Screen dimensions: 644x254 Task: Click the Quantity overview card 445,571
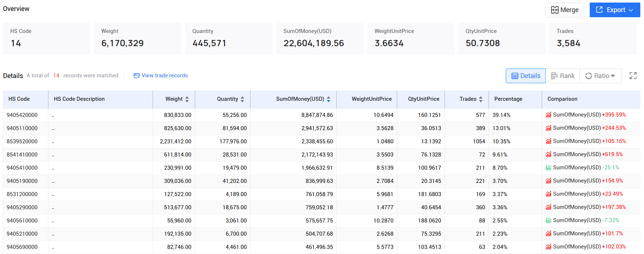(228, 38)
